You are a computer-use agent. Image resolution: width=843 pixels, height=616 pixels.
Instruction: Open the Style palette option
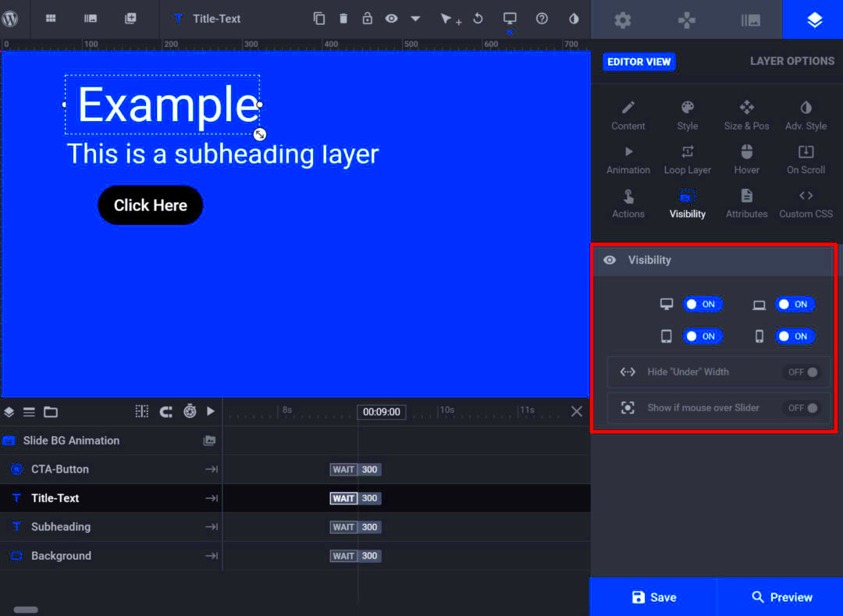(x=687, y=115)
